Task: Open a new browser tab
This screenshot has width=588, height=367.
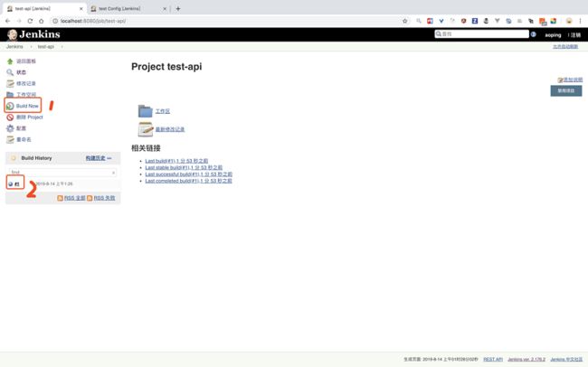Action: click(x=178, y=8)
